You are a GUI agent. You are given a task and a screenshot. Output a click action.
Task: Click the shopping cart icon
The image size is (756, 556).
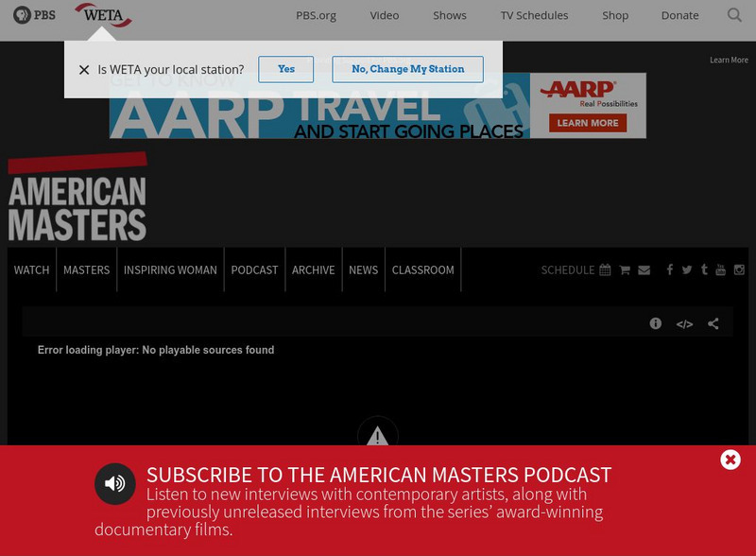point(625,269)
